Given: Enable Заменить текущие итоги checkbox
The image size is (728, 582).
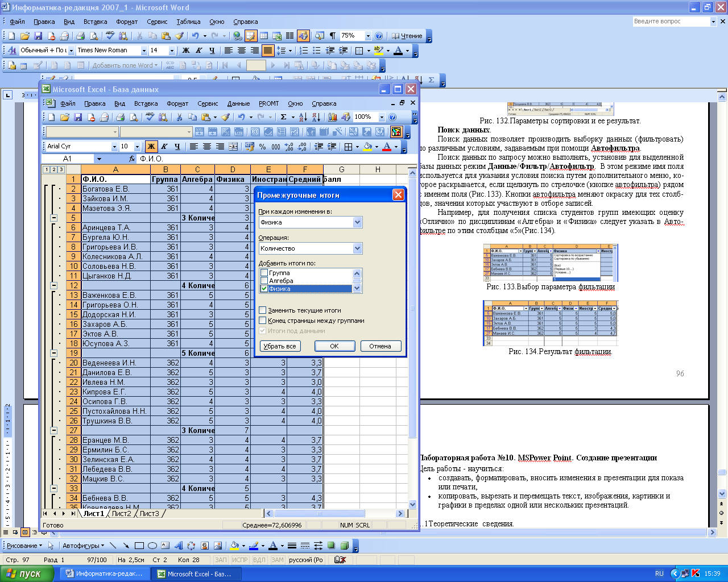Looking at the screenshot, I should coord(262,310).
